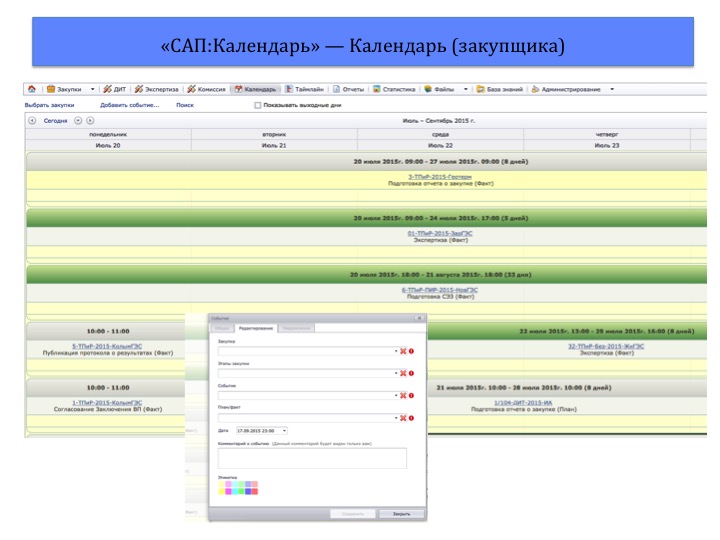
Task: Open the date picker arrow after Сегодня
Action: click(x=78, y=121)
